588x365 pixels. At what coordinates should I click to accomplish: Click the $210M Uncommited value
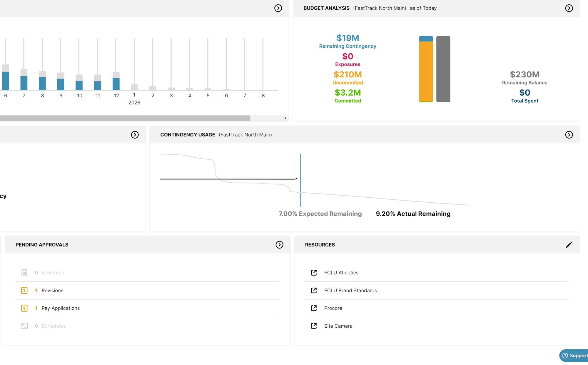click(348, 74)
